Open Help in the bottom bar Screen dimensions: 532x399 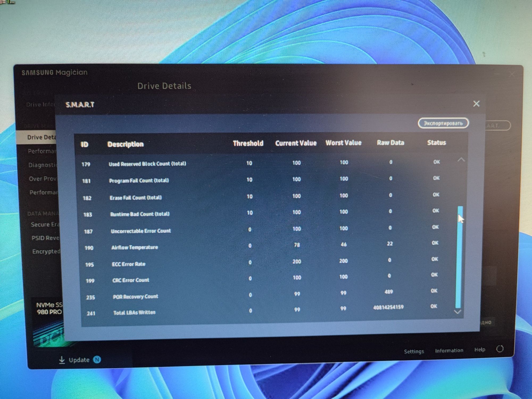480,350
